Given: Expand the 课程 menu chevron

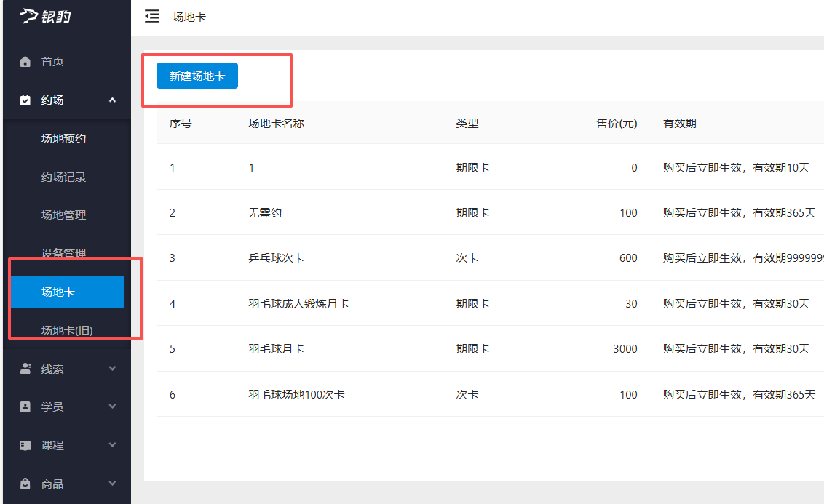Looking at the screenshot, I should tap(112, 445).
